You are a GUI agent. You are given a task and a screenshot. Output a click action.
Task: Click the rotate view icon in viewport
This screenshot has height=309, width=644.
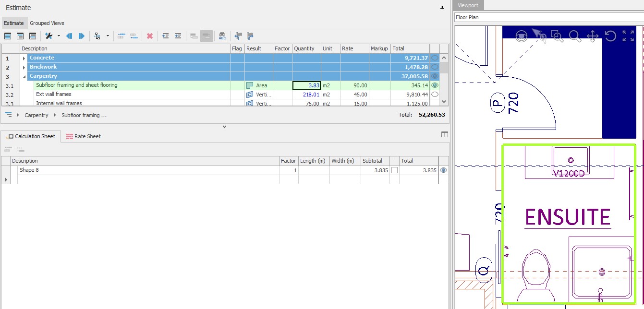point(610,36)
